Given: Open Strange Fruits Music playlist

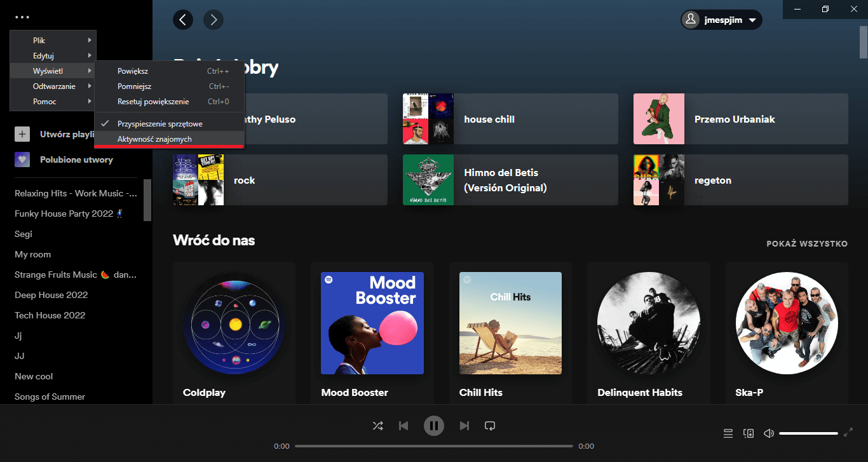Looking at the screenshot, I should 76,275.
